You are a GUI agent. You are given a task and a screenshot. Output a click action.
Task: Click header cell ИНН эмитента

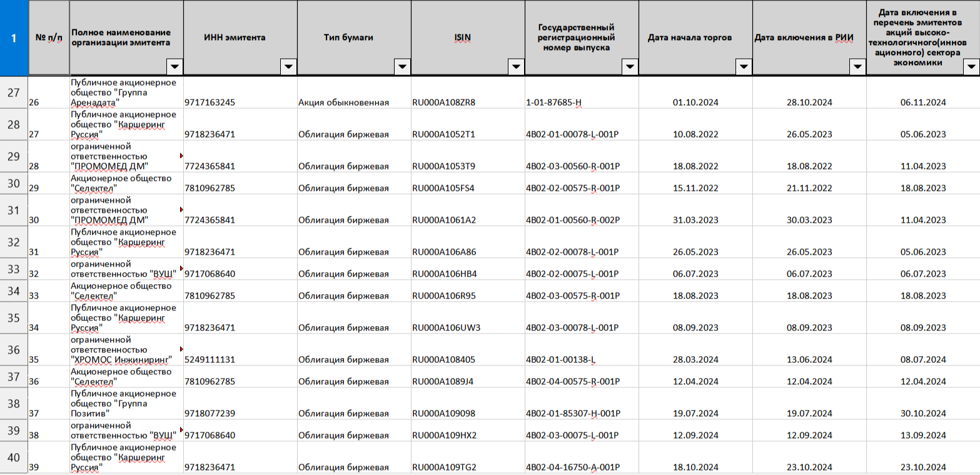tap(240, 38)
